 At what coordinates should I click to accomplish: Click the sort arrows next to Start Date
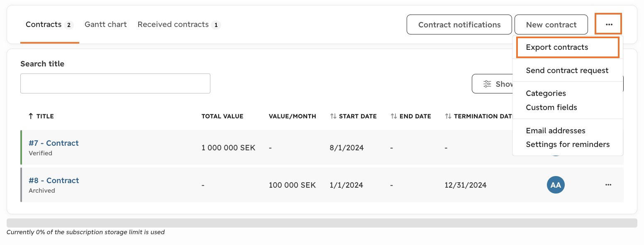pos(333,116)
